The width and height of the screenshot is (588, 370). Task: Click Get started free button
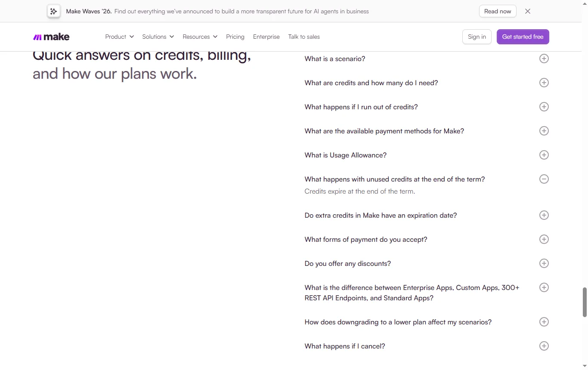pos(523,37)
